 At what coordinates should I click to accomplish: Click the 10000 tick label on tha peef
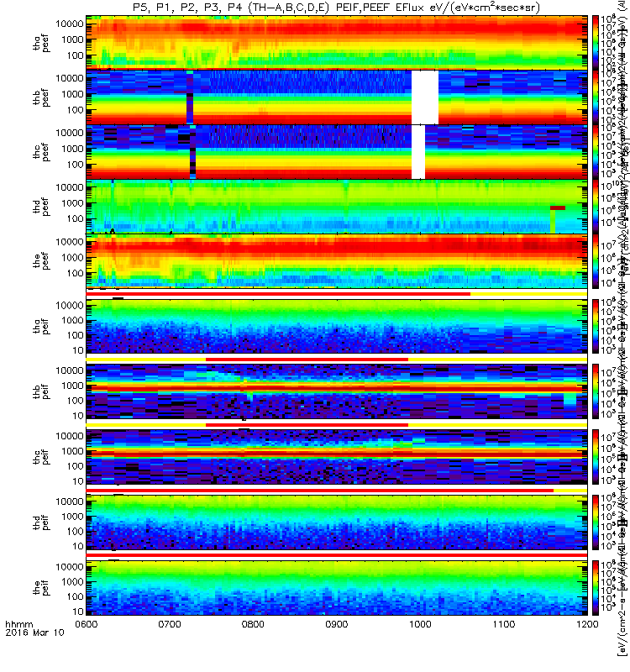point(70,24)
